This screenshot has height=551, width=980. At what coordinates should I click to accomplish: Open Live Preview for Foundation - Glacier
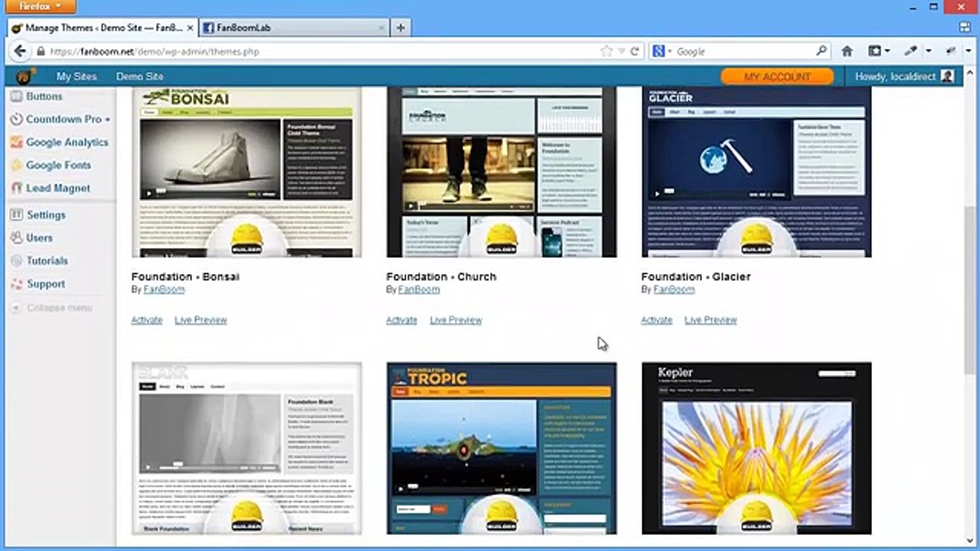710,320
